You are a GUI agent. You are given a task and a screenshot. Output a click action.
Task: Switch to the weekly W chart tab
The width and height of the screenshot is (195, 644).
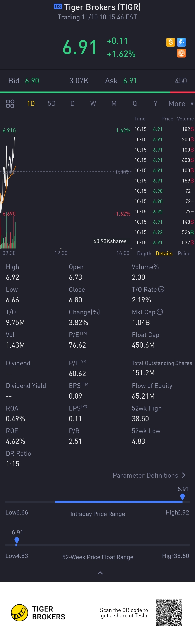point(93,103)
